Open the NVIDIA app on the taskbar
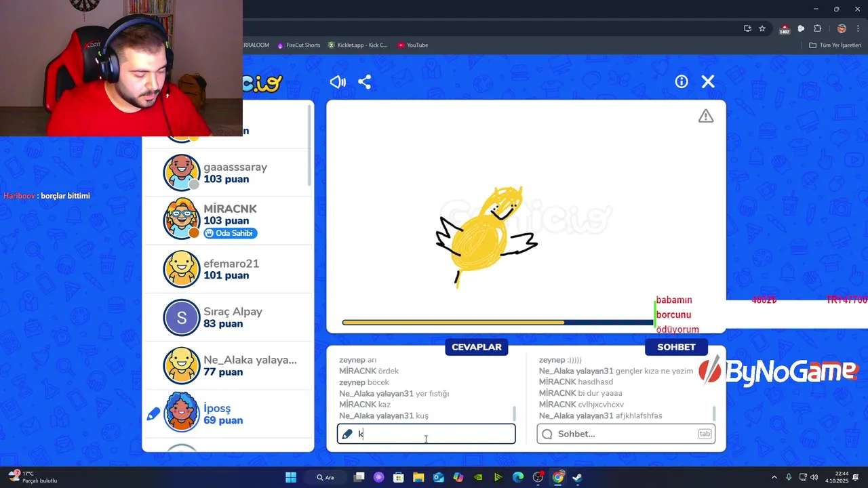The image size is (868, 488). 478,477
